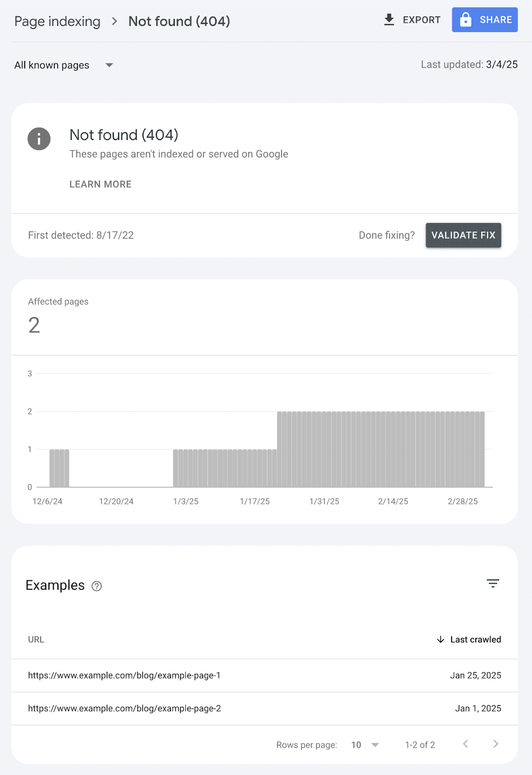532x775 pixels.
Task: Navigate back to Page indexing breadcrumb
Action: pos(57,21)
